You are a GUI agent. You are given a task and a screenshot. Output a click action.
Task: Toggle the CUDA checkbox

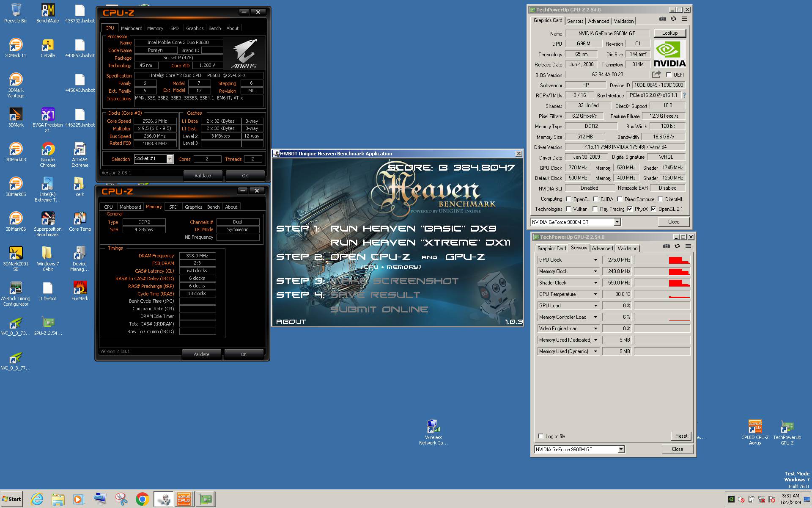click(595, 199)
